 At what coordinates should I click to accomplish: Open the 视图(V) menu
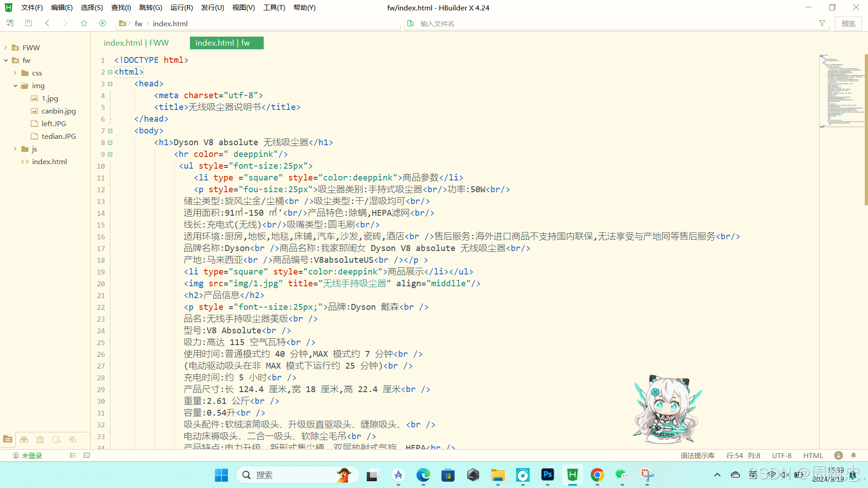click(243, 8)
